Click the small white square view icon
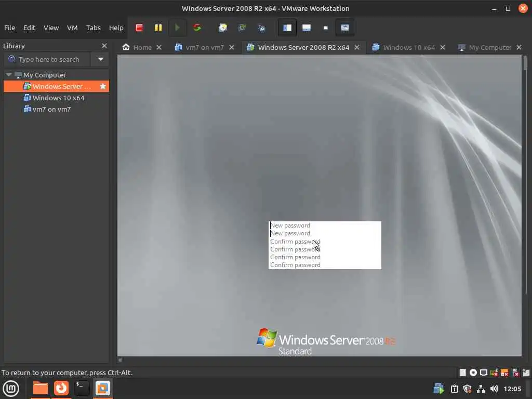 point(326,28)
